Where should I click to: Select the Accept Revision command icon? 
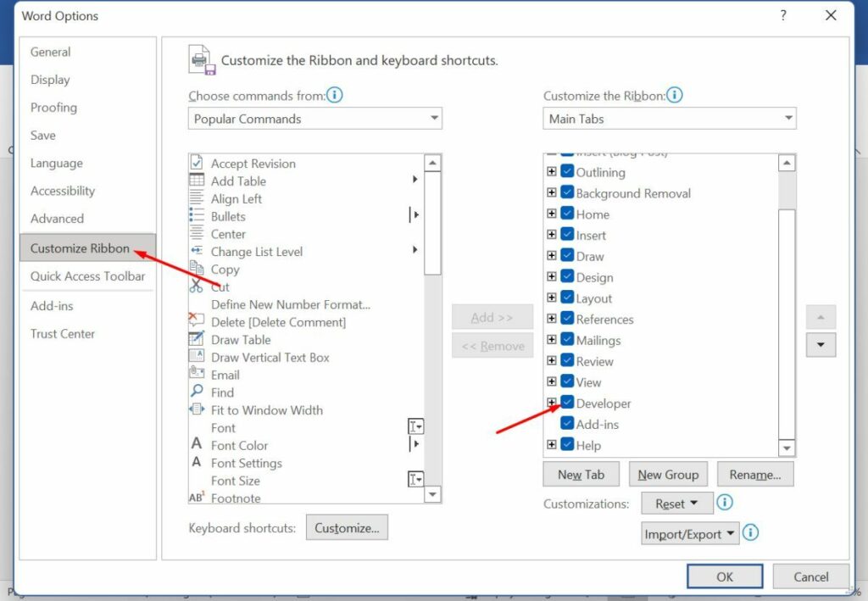(x=198, y=163)
